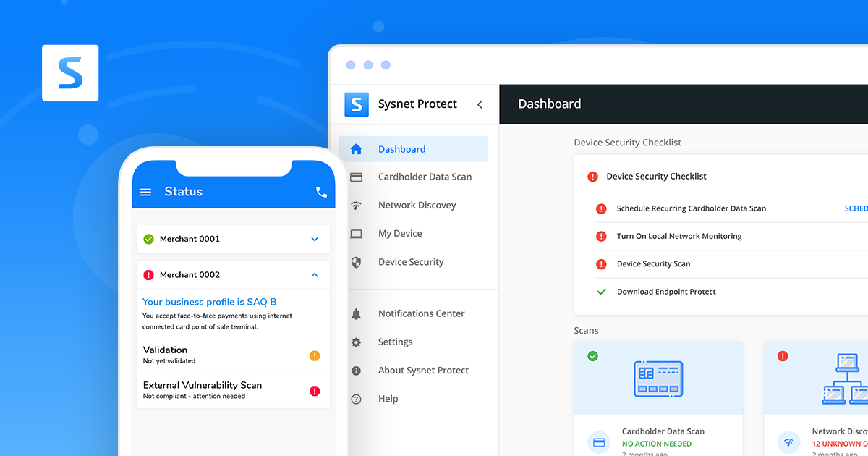Click the green checkmark on Cardholder Data Scan card

pyautogui.click(x=593, y=356)
